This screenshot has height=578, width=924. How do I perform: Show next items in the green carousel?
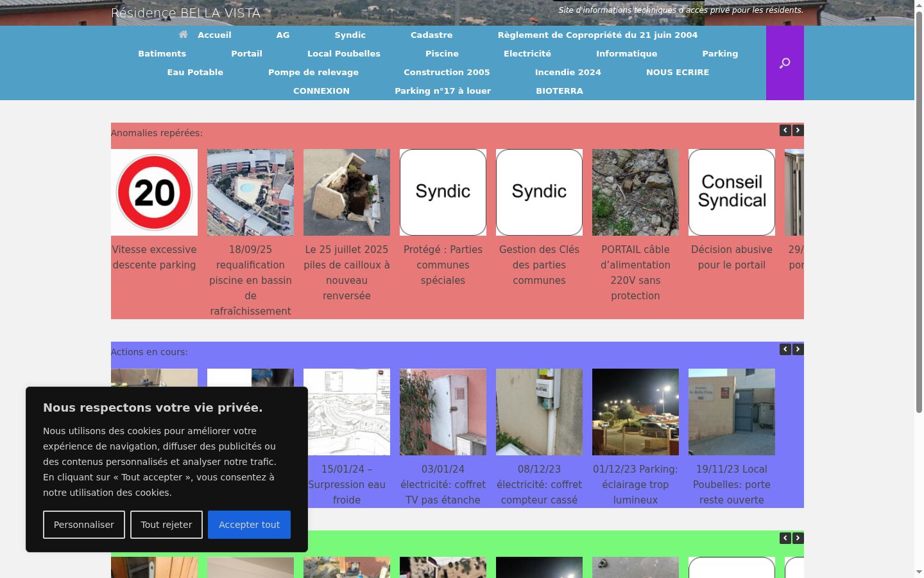pyautogui.click(x=798, y=538)
